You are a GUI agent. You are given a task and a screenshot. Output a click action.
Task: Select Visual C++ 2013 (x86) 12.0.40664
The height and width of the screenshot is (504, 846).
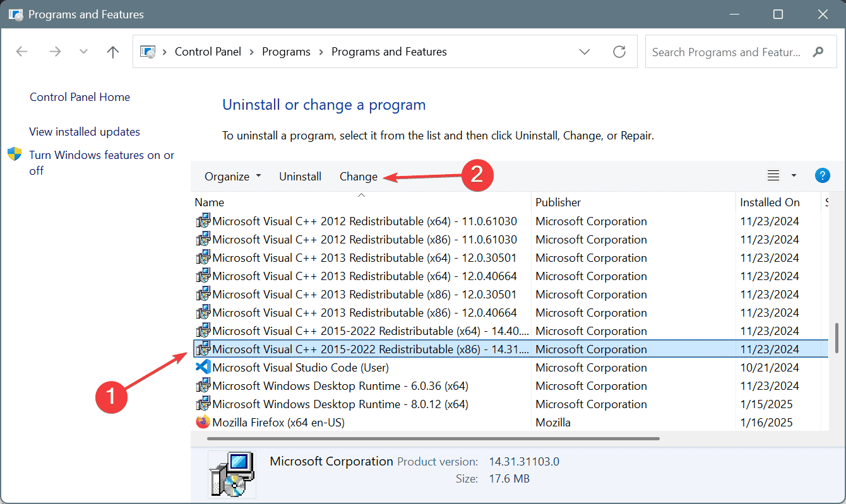click(x=509, y=313)
